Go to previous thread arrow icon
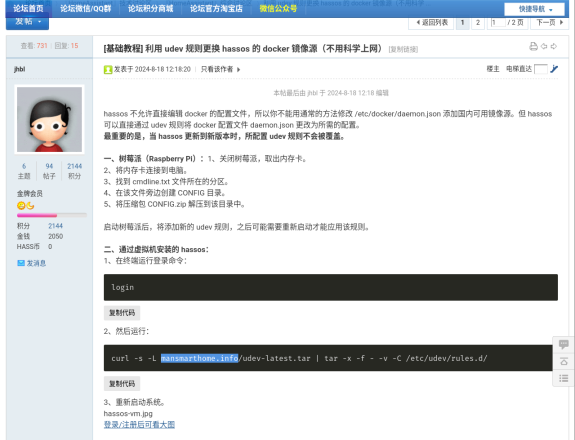 coord(544,46)
